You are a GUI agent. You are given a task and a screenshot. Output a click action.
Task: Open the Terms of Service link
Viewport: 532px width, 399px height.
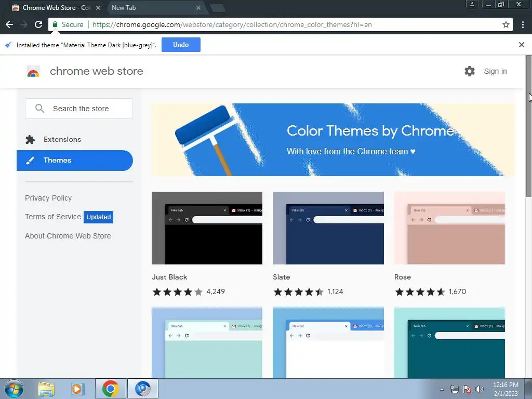[x=53, y=217]
